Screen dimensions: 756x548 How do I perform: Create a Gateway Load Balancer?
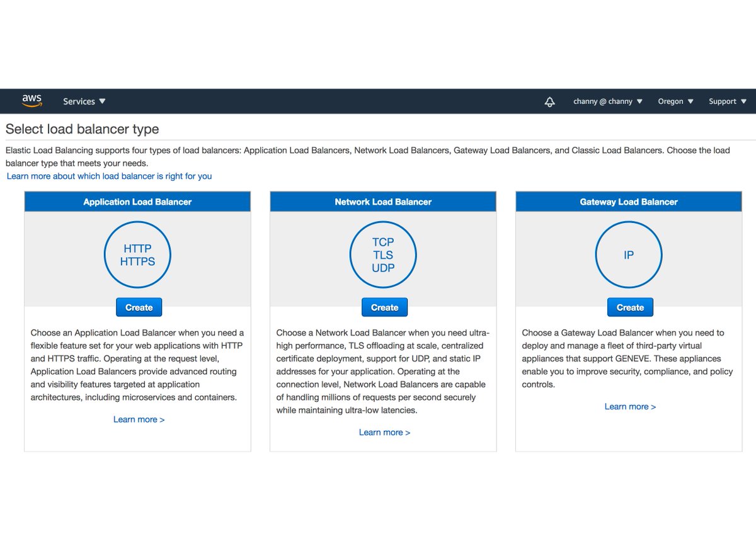(x=631, y=307)
